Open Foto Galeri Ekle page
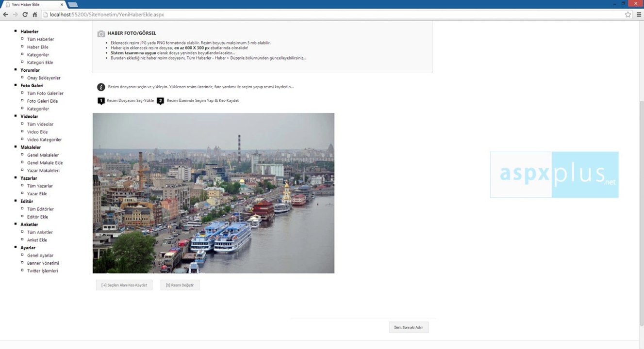This screenshot has width=644, height=349. click(x=42, y=101)
